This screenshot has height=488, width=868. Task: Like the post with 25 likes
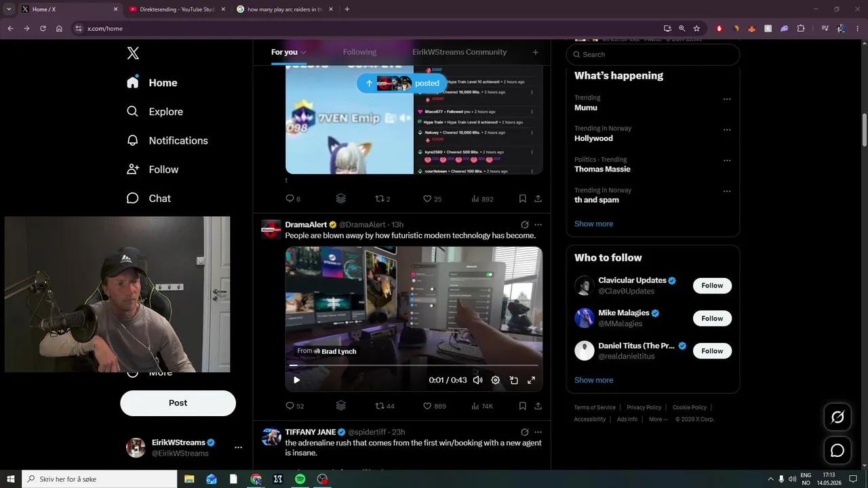pos(432,199)
